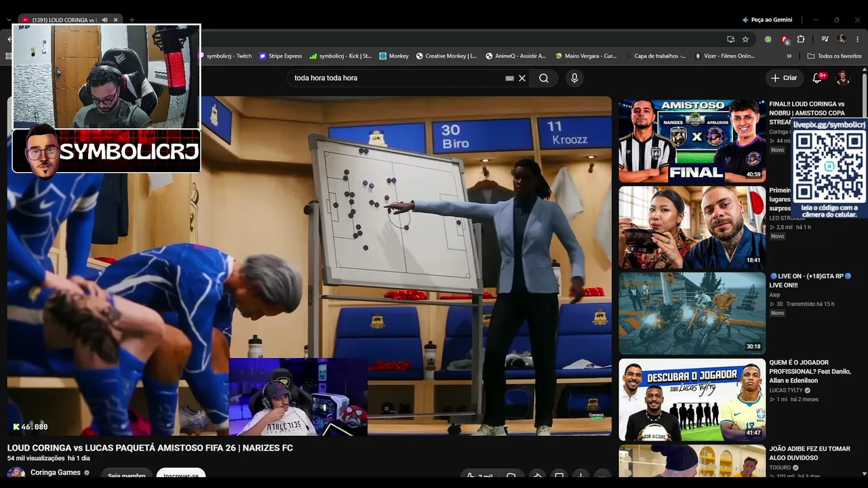Bookmark this page with the star icon
The height and width of the screenshot is (488, 868).
click(745, 39)
